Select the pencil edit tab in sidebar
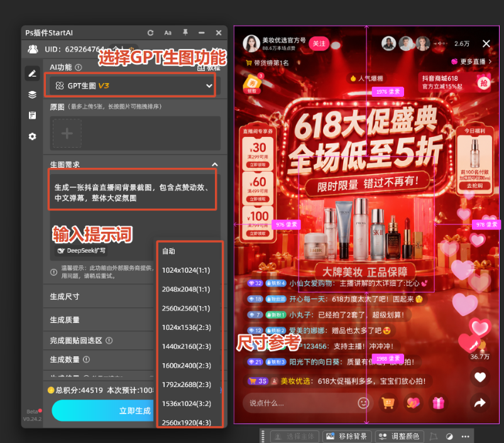The height and width of the screenshot is (443, 504). [x=32, y=74]
